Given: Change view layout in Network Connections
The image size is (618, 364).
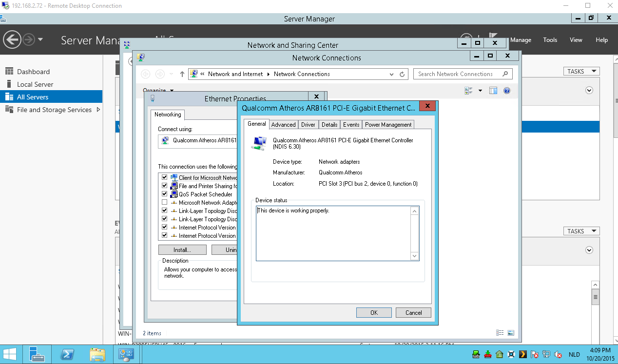Looking at the screenshot, I should [x=469, y=91].
